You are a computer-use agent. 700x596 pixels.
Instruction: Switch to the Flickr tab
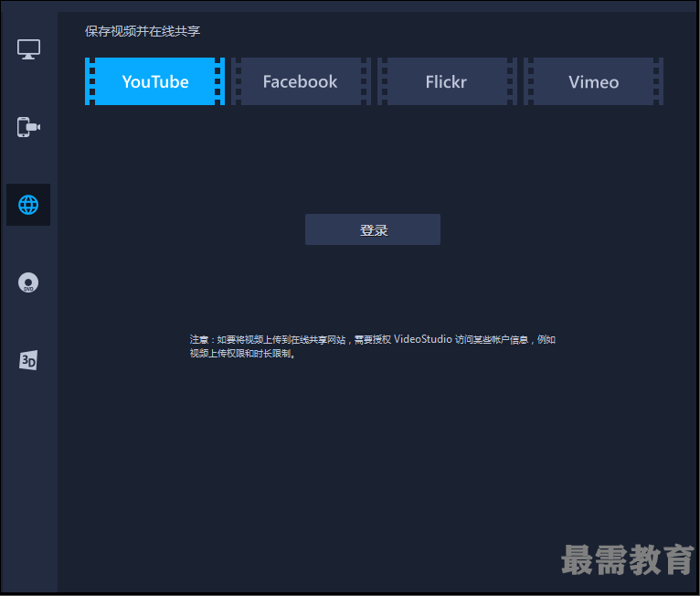click(x=447, y=81)
